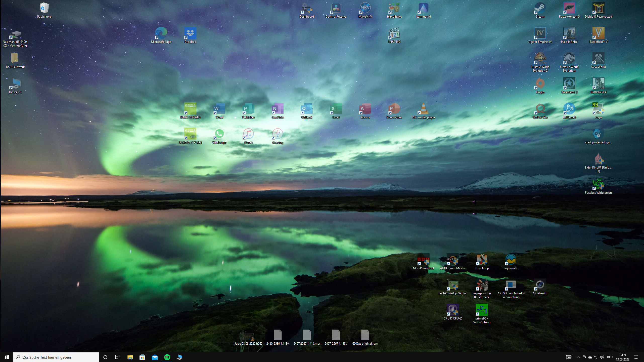Image resolution: width=644 pixels, height=362 pixels.
Task: Click the volume icon in the system tray
Action: 602,357
